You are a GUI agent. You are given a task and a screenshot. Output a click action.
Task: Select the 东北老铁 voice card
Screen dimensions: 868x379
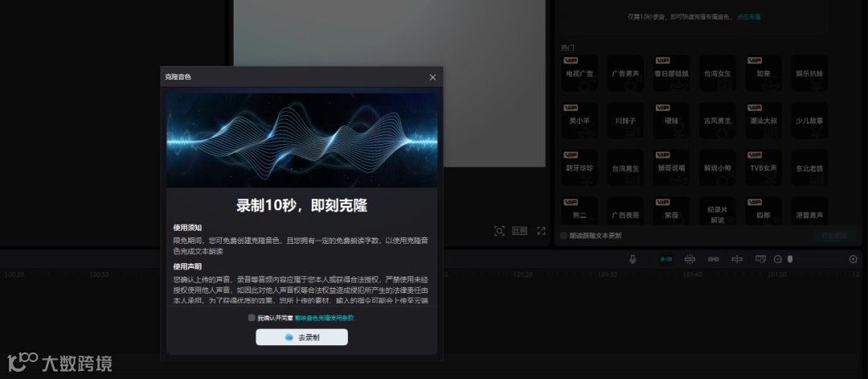coord(809,168)
